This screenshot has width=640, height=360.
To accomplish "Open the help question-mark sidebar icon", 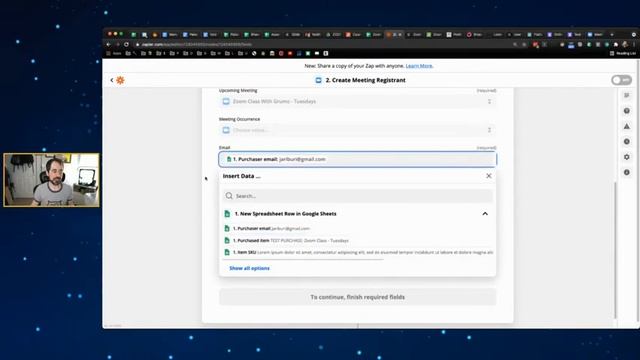I will 627,111.
